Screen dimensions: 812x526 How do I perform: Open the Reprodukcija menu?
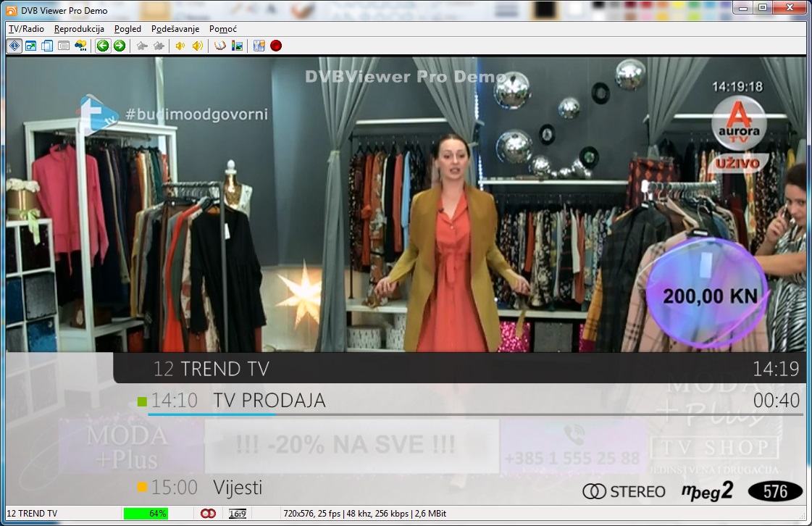coord(79,29)
